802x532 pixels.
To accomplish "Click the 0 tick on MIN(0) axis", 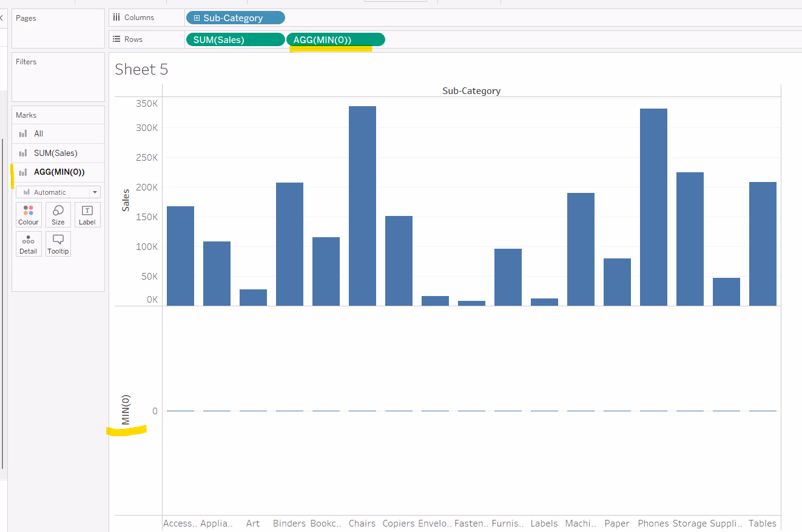I will [155, 411].
